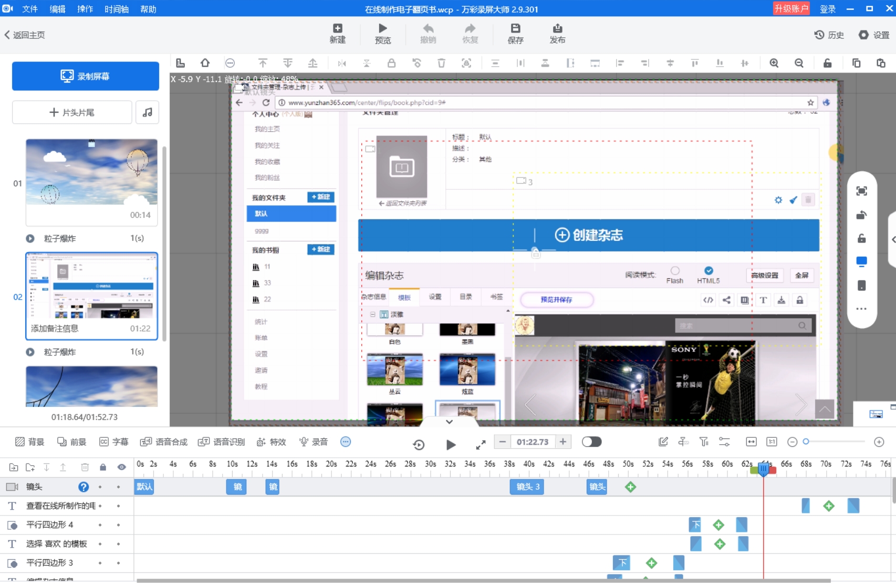Click 登录 login
The height and width of the screenshot is (588, 896).
pos(828,9)
